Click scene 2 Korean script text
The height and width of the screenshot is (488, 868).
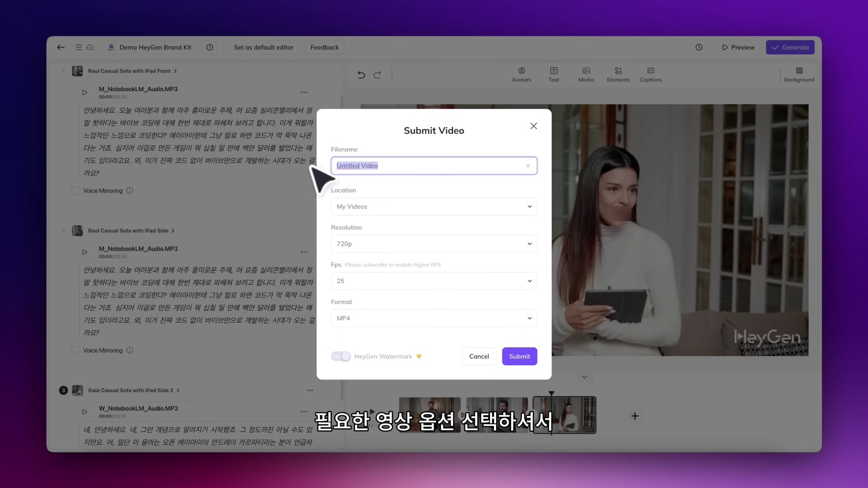click(x=199, y=301)
